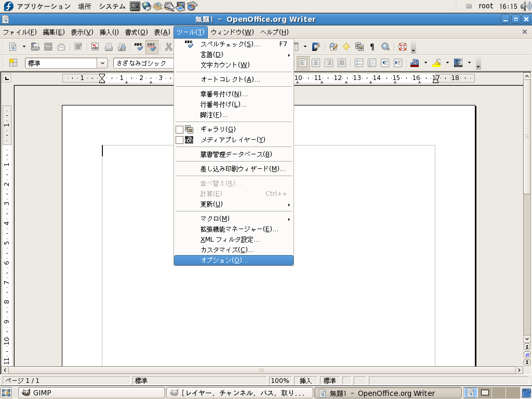Viewport: 532px width, 399px height.
Task: Align paragraph right
Action: [x=329, y=63]
